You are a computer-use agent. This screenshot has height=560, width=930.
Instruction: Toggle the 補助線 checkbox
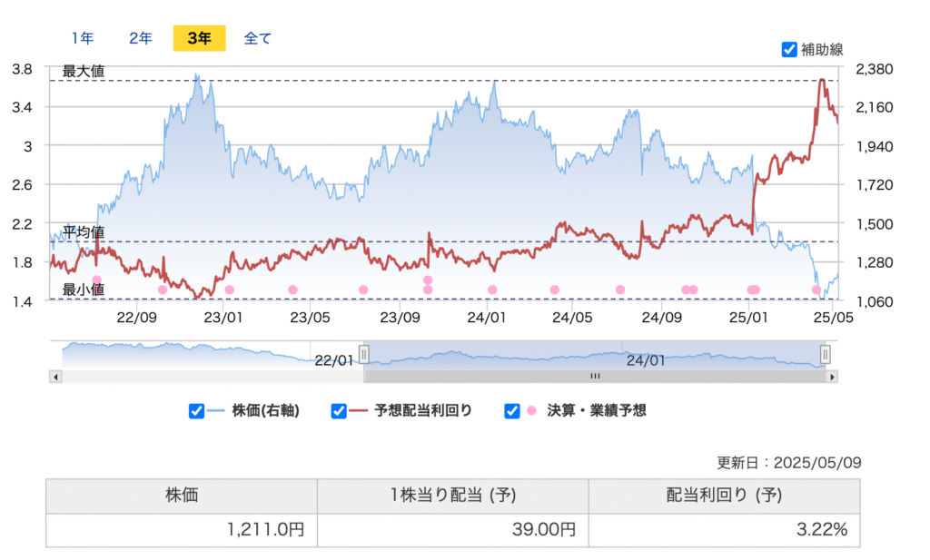(x=789, y=49)
